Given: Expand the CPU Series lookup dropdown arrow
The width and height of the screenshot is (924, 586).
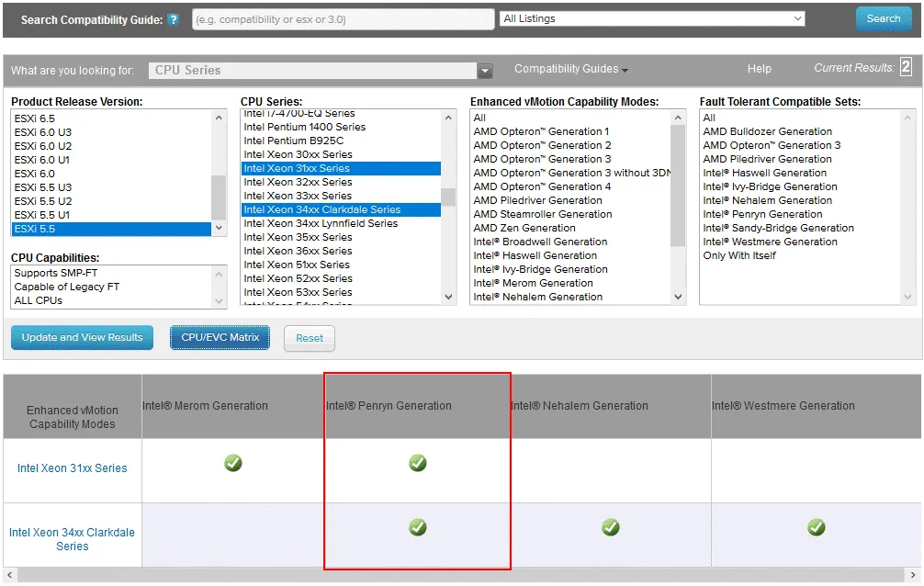Looking at the screenshot, I should point(485,71).
